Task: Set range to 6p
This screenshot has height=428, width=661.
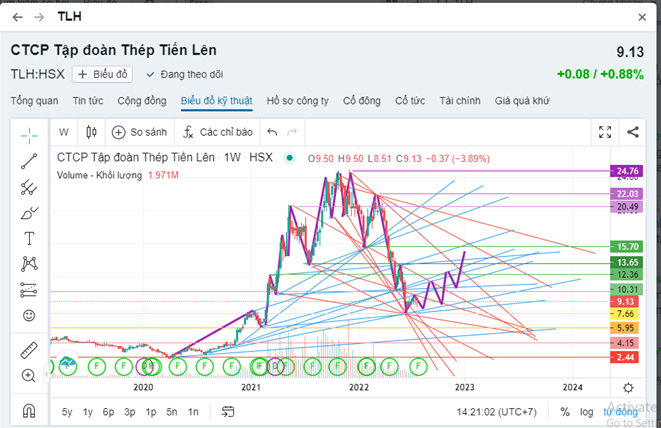Action: tap(108, 412)
